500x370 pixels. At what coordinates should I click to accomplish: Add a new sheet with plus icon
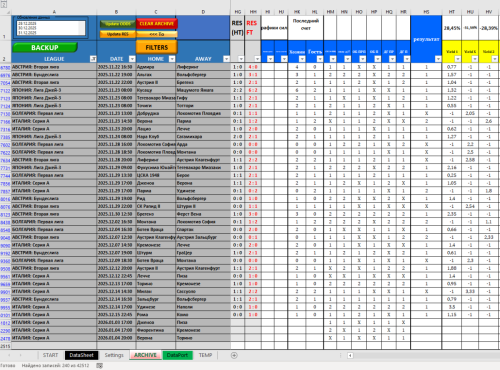pyautogui.click(x=234, y=355)
